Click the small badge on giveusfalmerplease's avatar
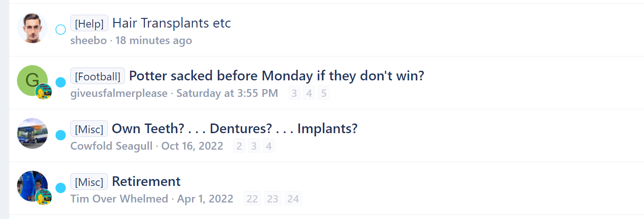644x219 pixels. [x=44, y=92]
